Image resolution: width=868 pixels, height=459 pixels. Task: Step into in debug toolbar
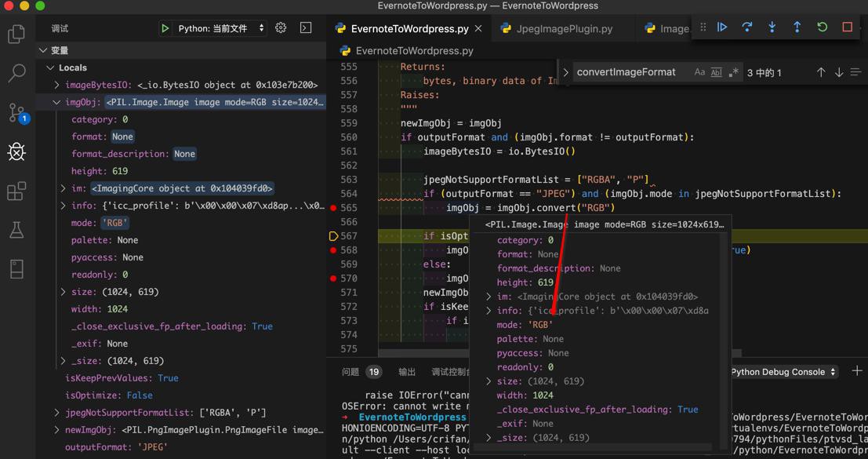(772, 27)
